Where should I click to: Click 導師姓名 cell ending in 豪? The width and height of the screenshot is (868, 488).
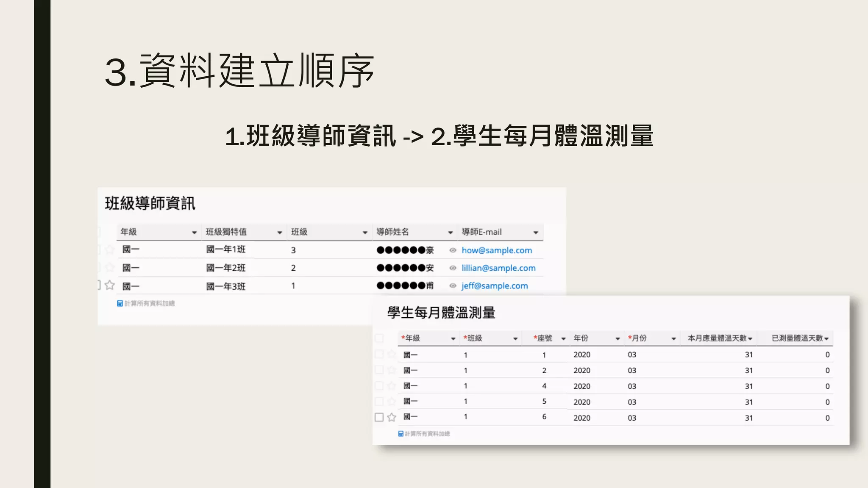(x=405, y=250)
